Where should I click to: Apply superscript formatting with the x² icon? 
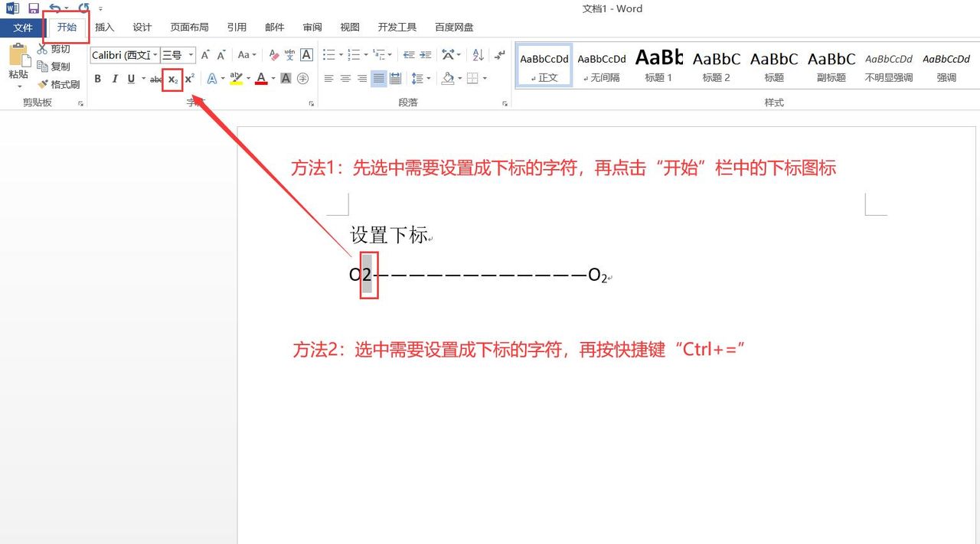pos(189,79)
